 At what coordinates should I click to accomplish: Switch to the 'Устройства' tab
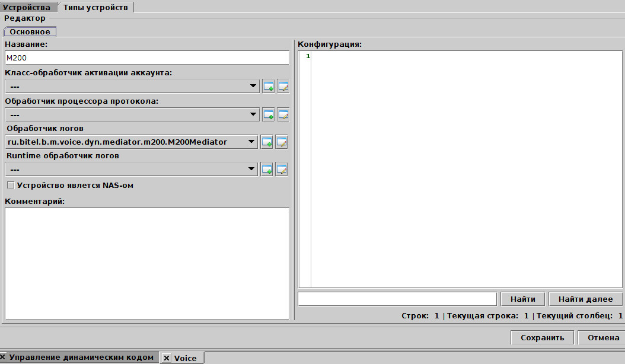[27, 7]
